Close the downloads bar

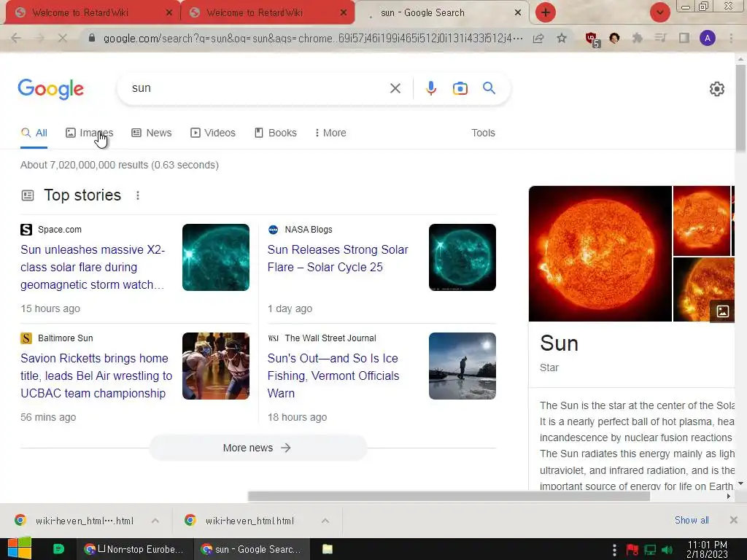734,520
